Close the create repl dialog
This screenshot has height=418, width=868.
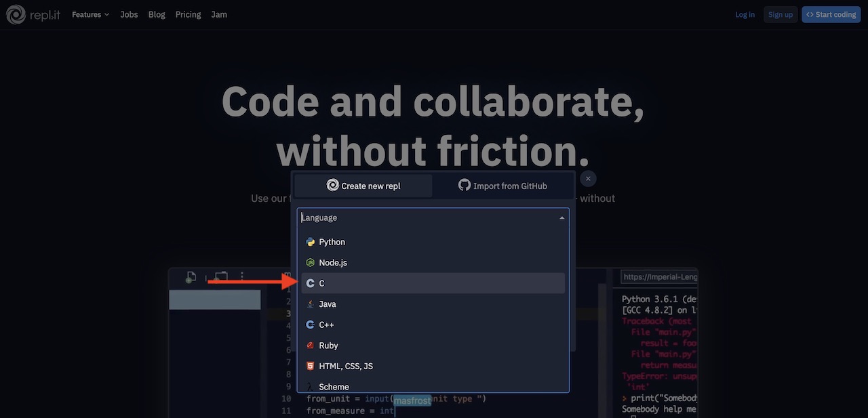click(x=588, y=178)
